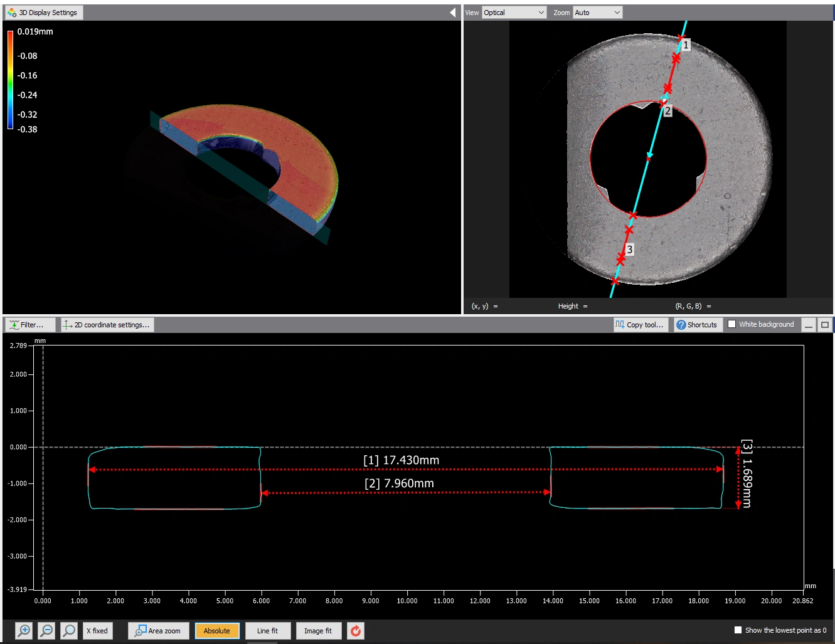This screenshot has width=835, height=644.
Task: Click the (x, y) coordinate readout
Action: [484, 306]
